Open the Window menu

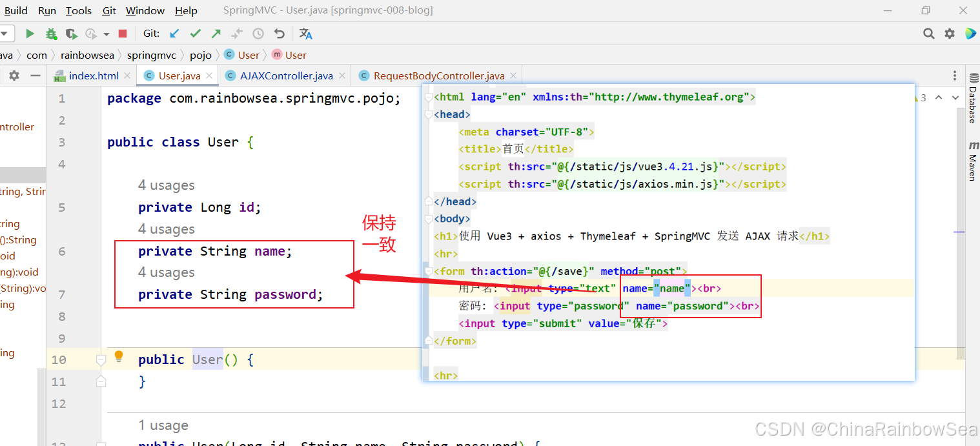click(145, 10)
